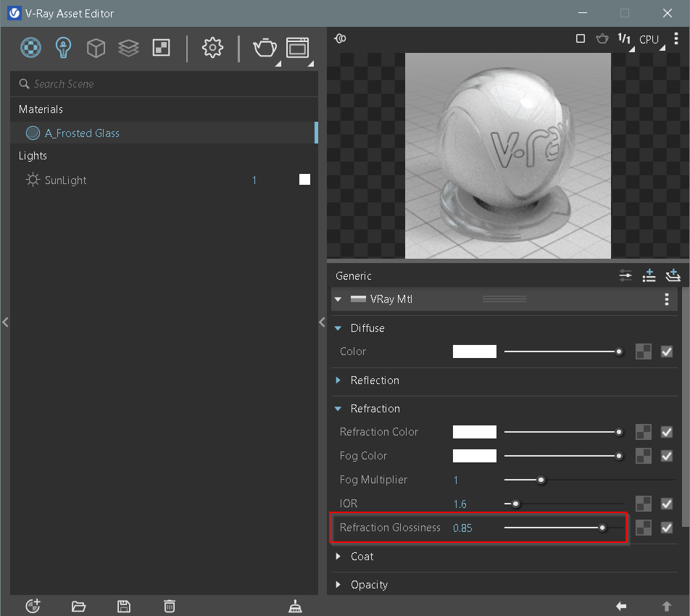Click the preview link icon above swatch
The width and height of the screenshot is (690, 616).
[x=340, y=38]
